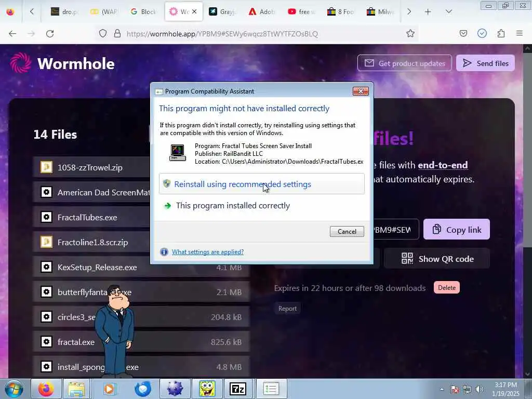Open the extensions puzzle icon

501,34
